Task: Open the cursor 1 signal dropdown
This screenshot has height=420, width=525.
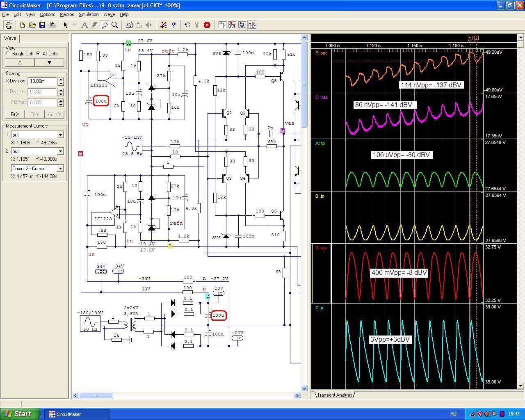Action: 60,135
